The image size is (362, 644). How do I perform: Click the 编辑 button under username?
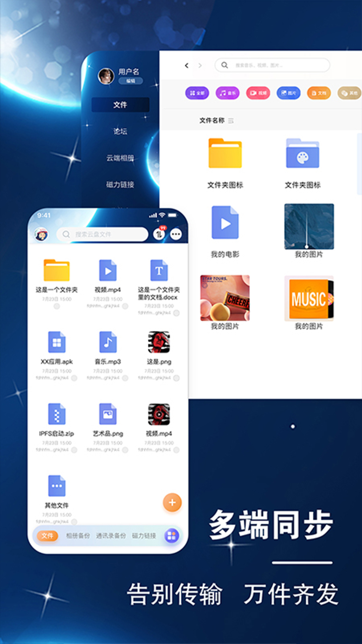coord(130,81)
